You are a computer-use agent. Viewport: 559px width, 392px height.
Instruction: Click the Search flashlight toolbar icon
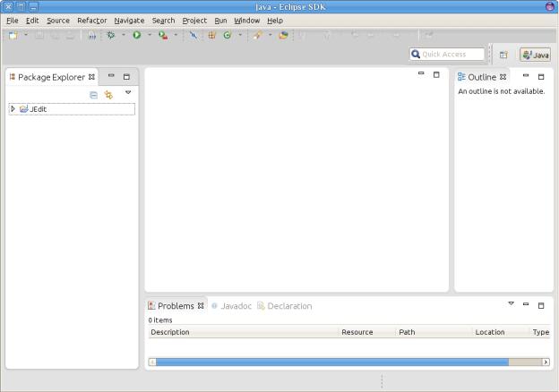(x=258, y=35)
